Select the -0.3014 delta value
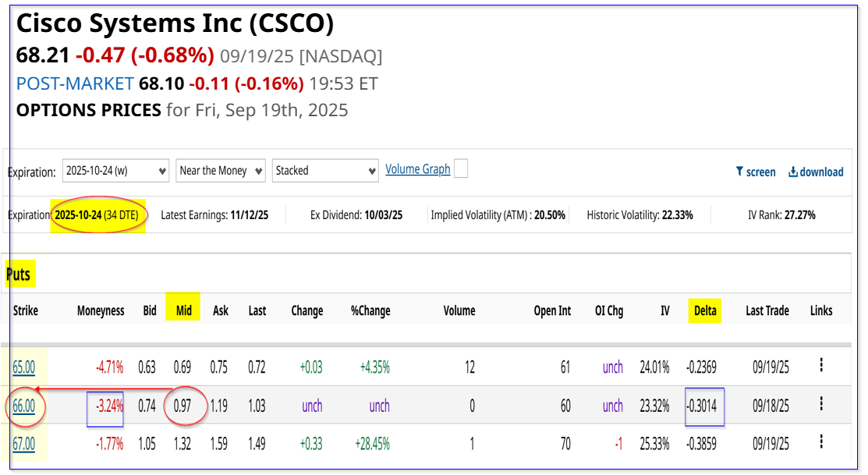This screenshot has width=868, height=475. tap(701, 406)
